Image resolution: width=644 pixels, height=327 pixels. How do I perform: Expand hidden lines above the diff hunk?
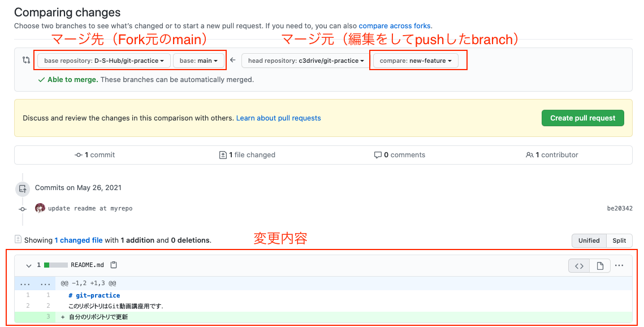click(35, 283)
